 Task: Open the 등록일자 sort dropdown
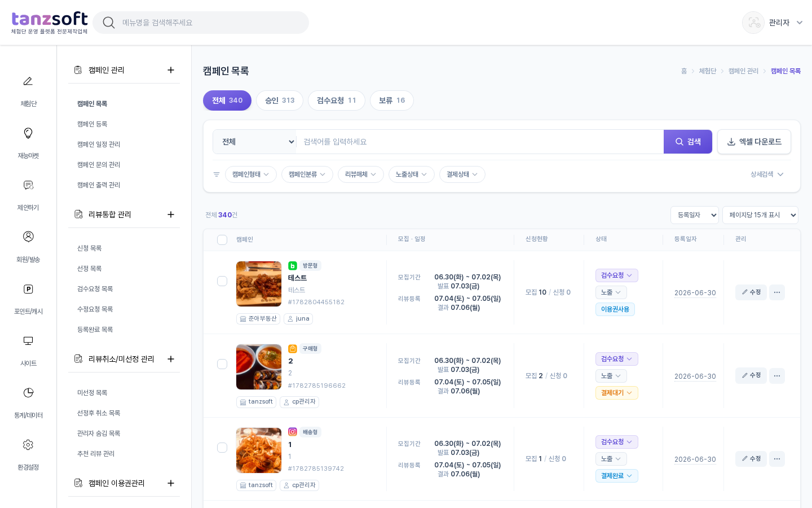coord(695,215)
